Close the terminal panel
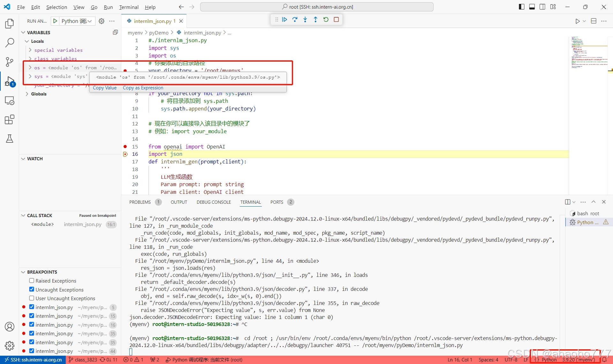This screenshot has height=364, width=613. [604, 202]
